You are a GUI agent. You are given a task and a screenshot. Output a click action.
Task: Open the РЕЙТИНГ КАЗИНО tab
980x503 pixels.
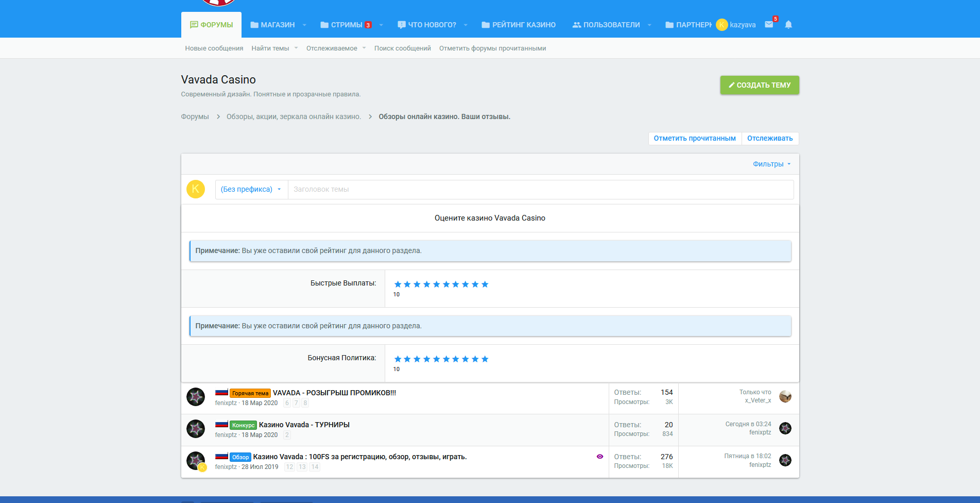click(519, 25)
